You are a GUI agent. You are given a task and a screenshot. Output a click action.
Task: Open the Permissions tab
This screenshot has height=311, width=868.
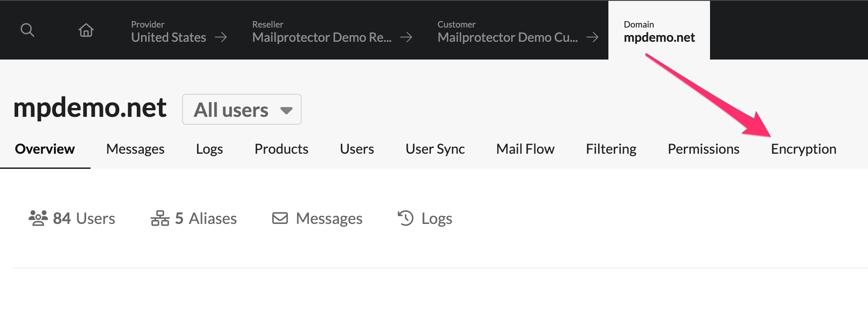[x=703, y=149]
